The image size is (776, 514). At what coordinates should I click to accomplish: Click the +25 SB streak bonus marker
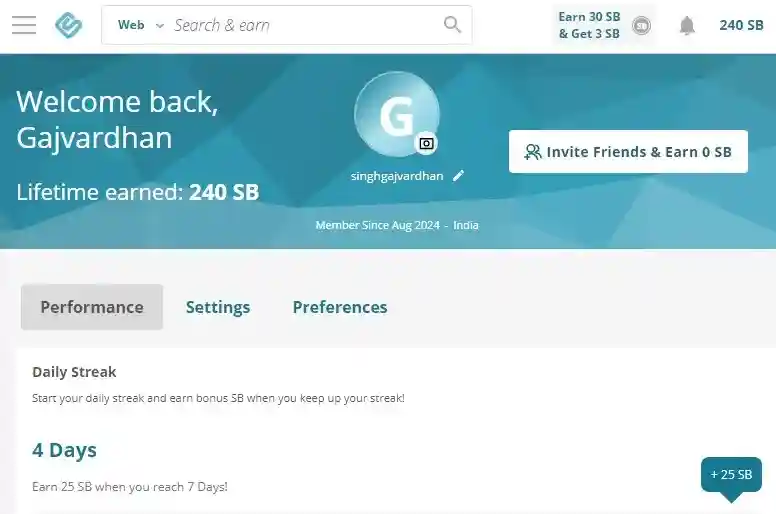coord(731,475)
